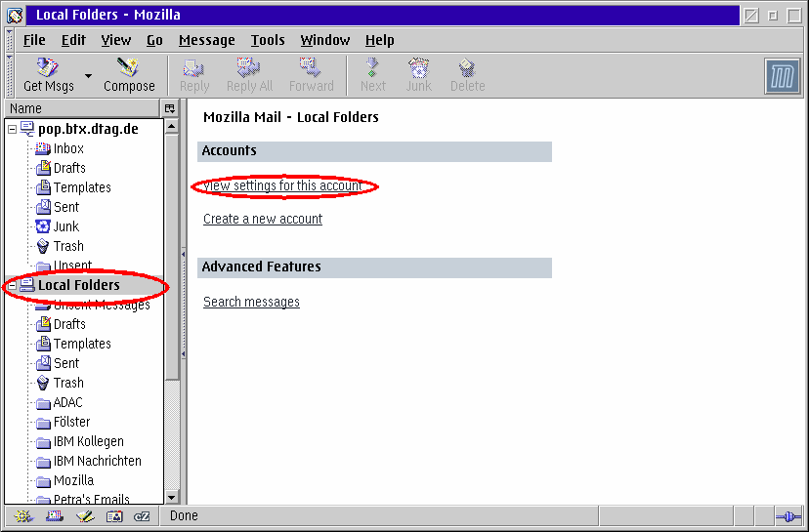Open the Help menu
Screen dimensions: 809x532
pyautogui.click(x=380, y=40)
